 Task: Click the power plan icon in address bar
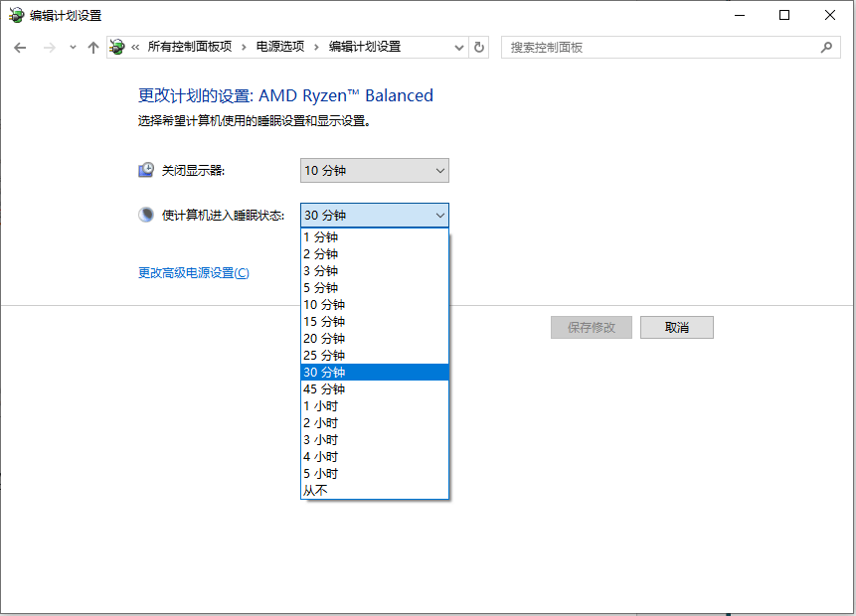click(115, 47)
